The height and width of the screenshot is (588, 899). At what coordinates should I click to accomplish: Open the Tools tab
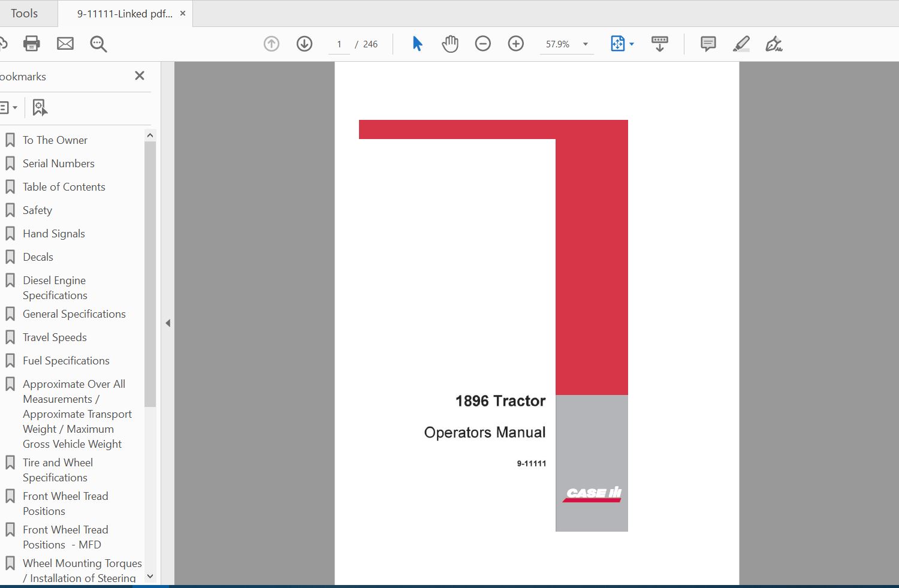click(x=24, y=13)
